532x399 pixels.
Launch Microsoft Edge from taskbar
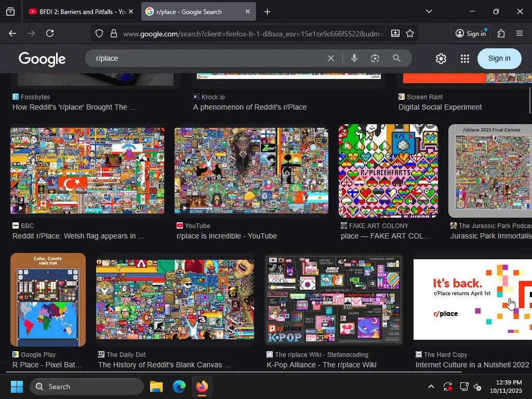pyautogui.click(x=179, y=387)
